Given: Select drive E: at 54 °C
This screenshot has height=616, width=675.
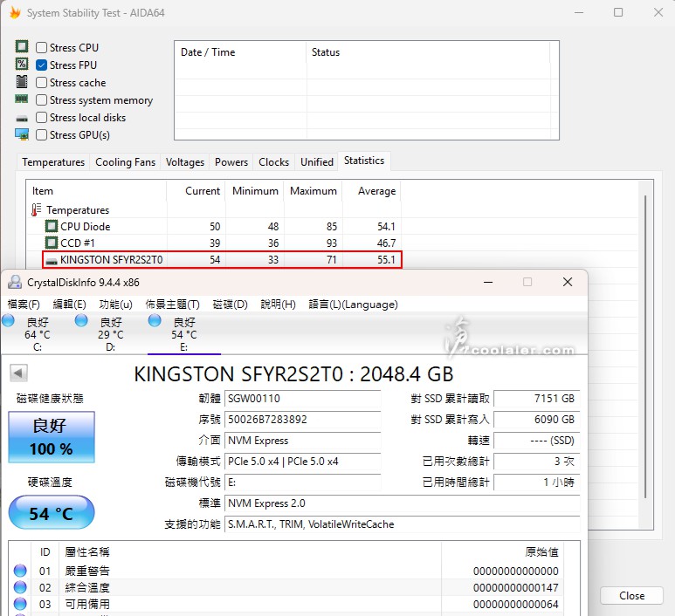Looking at the screenshot, I should (x=184, y=334).
